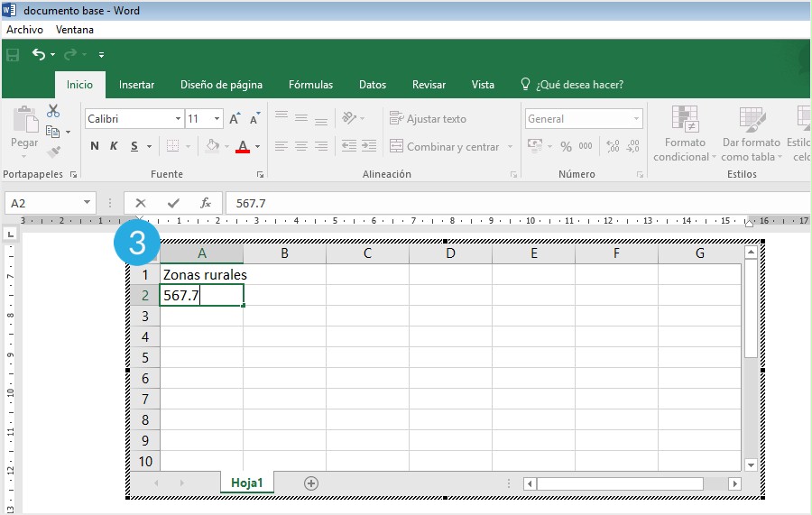Pick a fill color with paint bucket
Screen dimensions: 812x515
(x=212, y=146)
